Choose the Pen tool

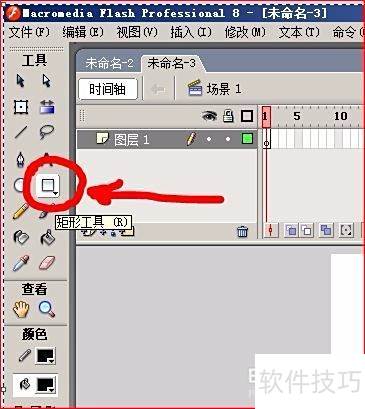(20, 159)
